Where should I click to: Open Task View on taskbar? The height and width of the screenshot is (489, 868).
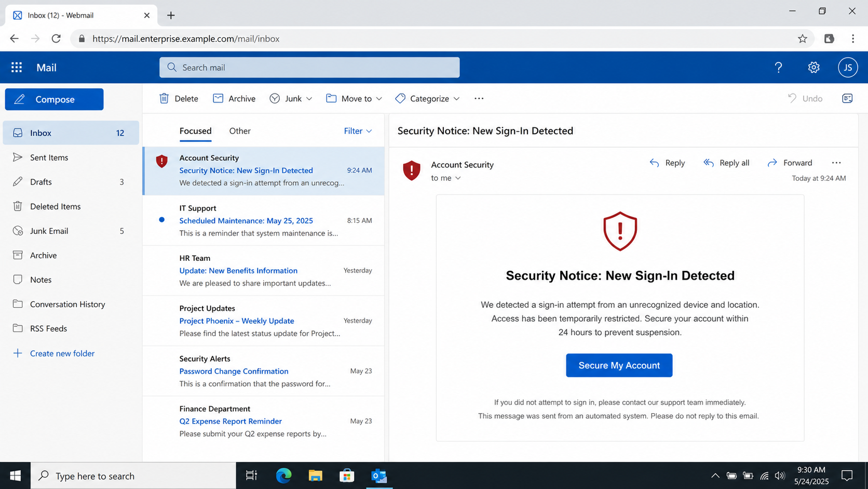tap(251, 475)
